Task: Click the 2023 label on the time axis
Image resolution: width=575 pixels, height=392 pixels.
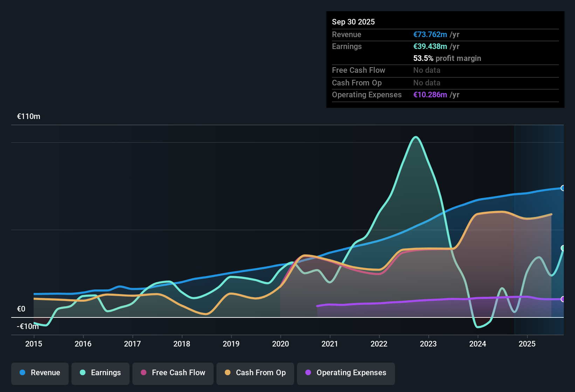Action: [x=428, y=344]
